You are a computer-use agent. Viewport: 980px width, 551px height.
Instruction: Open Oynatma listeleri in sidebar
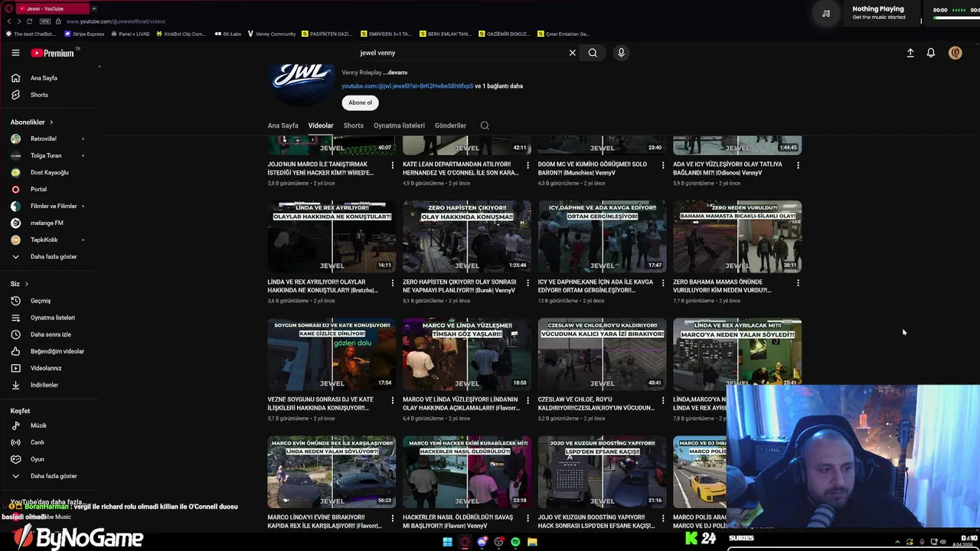point(51,318)
